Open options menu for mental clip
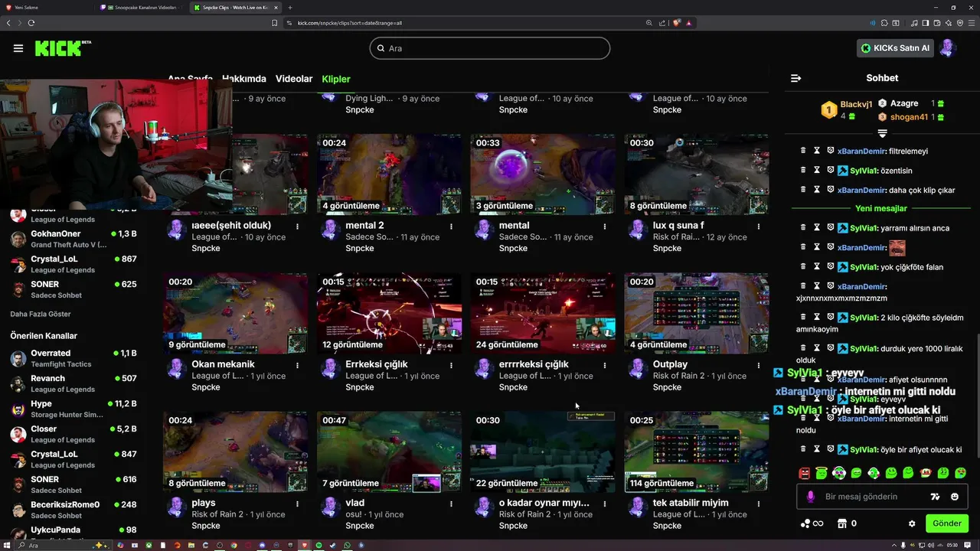The width and height of the screenshot is (980, 551). [x=605, y=227]
